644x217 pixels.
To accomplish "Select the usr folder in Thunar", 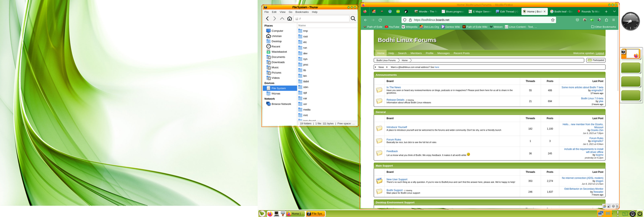I will click(305, 104).
